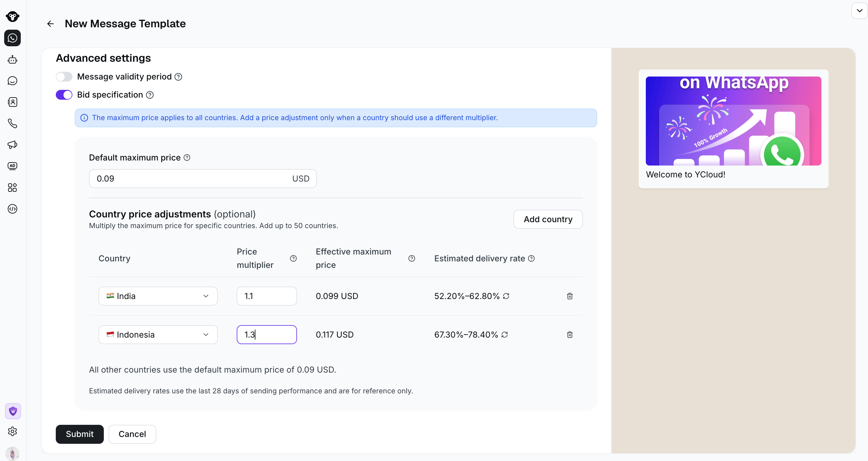The width and height of the screenshot is (868, 461).
Task: Click the 'Welcome to YCloud!' preview text
Action: click(685, 174)
